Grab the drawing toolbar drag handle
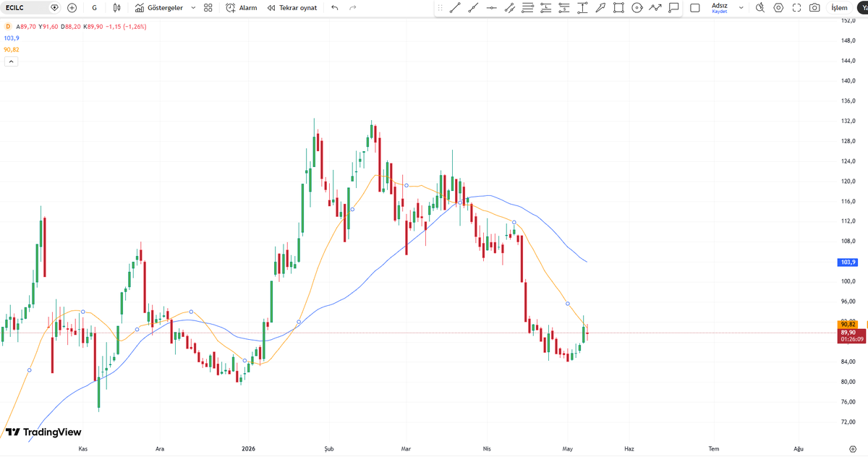This screenshot has height=457, width=868. [x=440, y=8]
